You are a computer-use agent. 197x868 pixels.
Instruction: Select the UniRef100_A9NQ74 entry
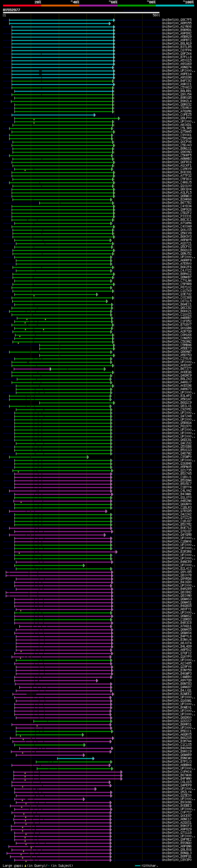[177, 67]
